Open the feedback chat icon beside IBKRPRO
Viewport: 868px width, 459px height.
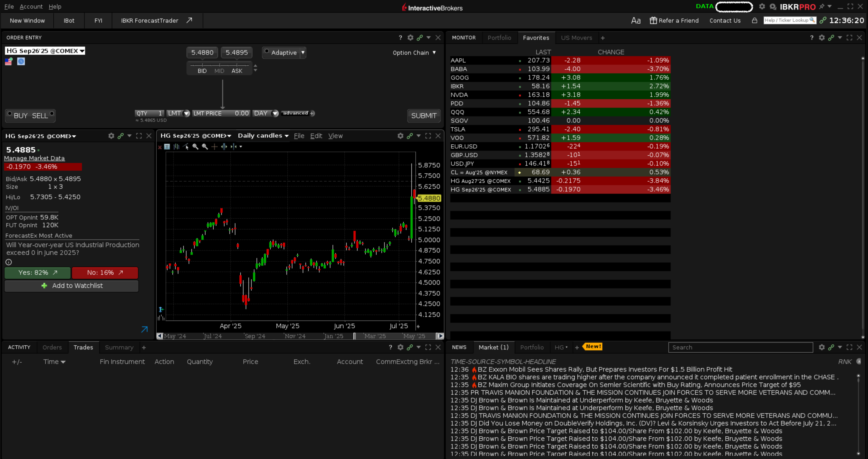(773, 7)
